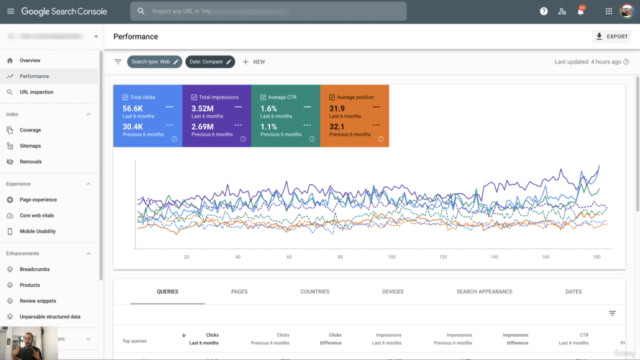The width and height of the screenshot is (640, 360).
Task: Click the Inspect any URL search field
Action: 268,11
